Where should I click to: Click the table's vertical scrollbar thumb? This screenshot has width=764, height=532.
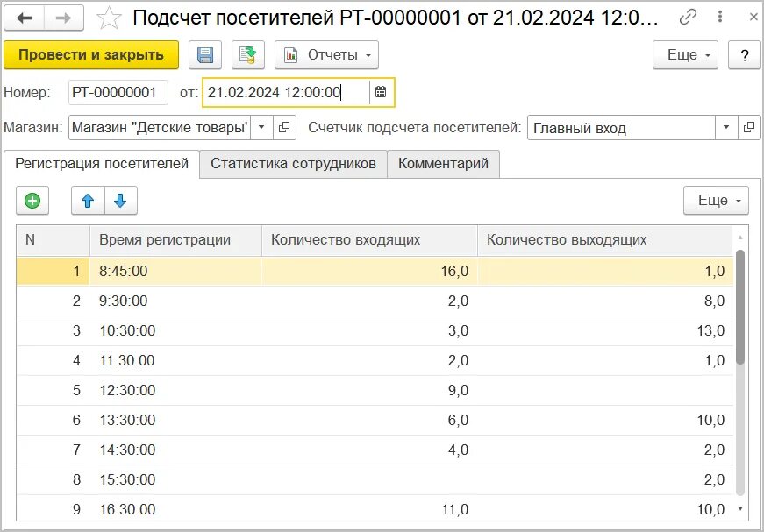pos(740,307)
